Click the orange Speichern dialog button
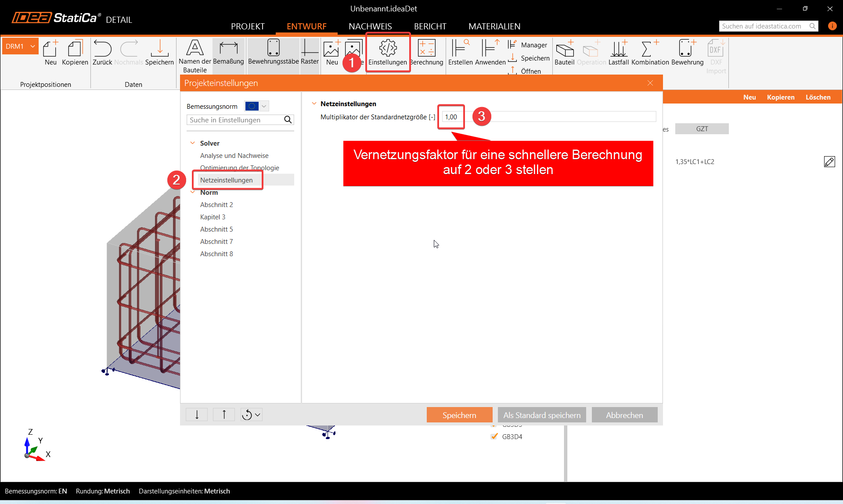The image size is (843, 504). 459,415
